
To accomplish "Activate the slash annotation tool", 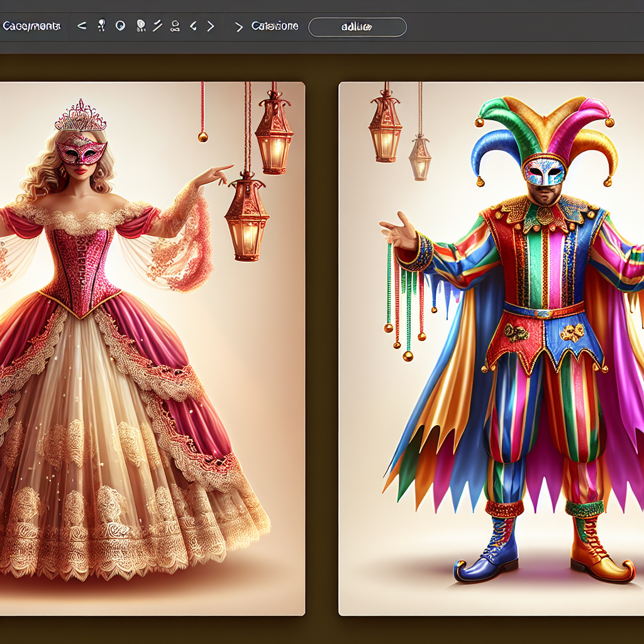I will 157,26.
